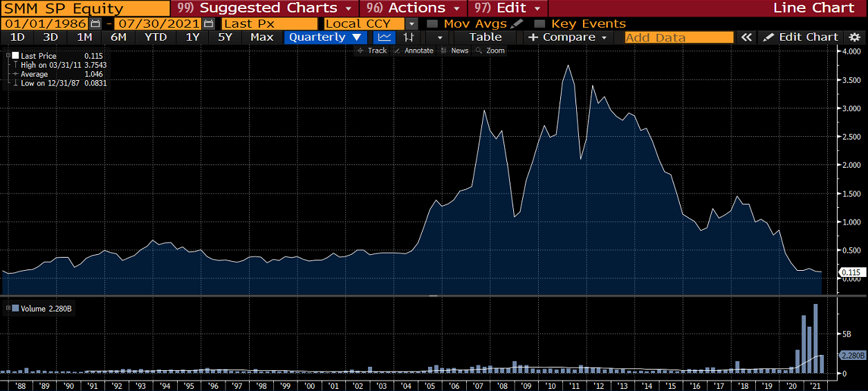Toggle the Last Price series legend box
The height and width of the screenshot is (391, 868).
[x=15, y=56]
